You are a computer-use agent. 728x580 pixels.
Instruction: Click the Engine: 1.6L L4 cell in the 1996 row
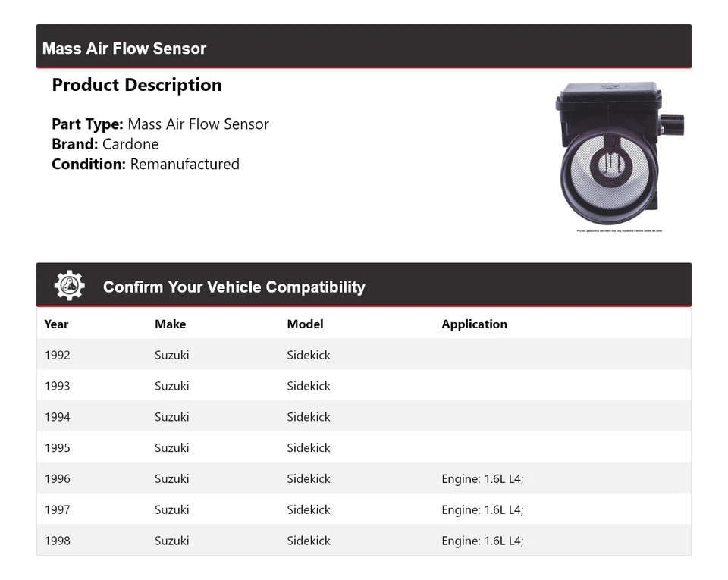click(x=482, y=479)
